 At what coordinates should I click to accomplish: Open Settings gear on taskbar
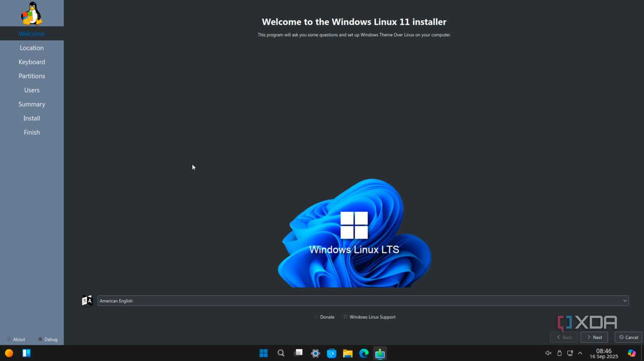pyautogui.click(x=316, y=353)
